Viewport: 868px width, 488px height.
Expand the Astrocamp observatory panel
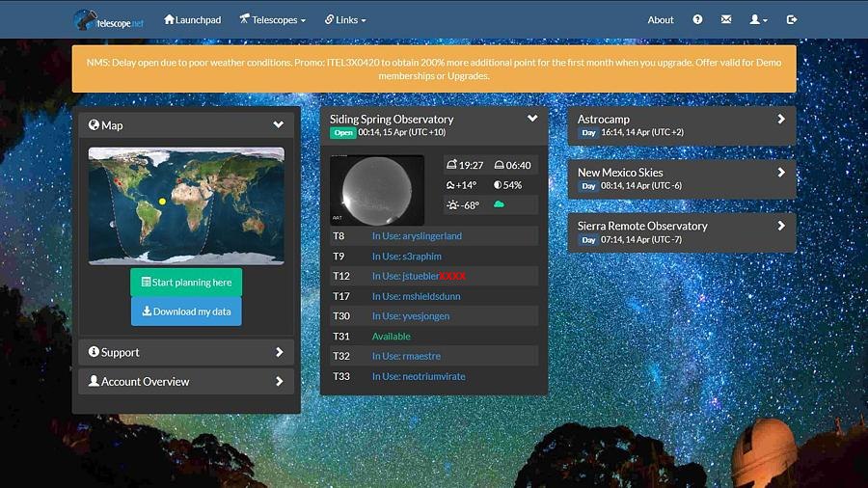(x=781, y=119)
